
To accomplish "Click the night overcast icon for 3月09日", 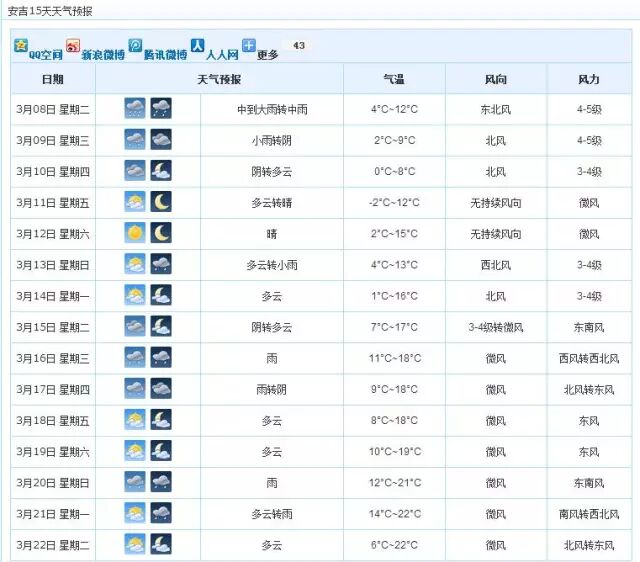I will (161, 140).
